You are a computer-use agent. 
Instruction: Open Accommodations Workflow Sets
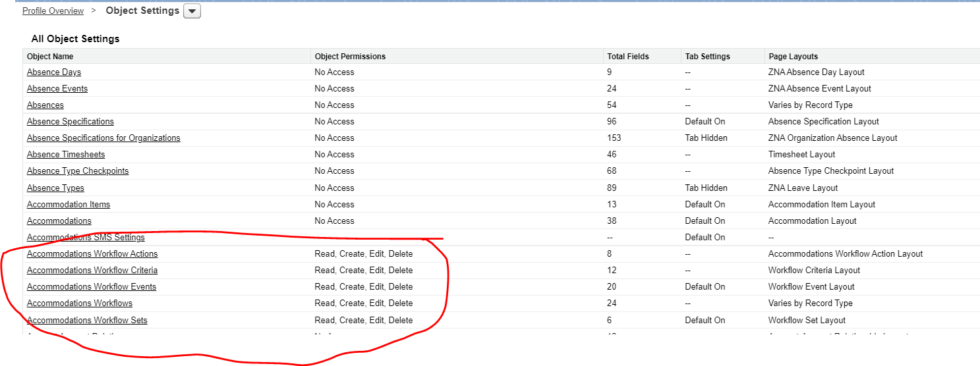click(87, 321)
